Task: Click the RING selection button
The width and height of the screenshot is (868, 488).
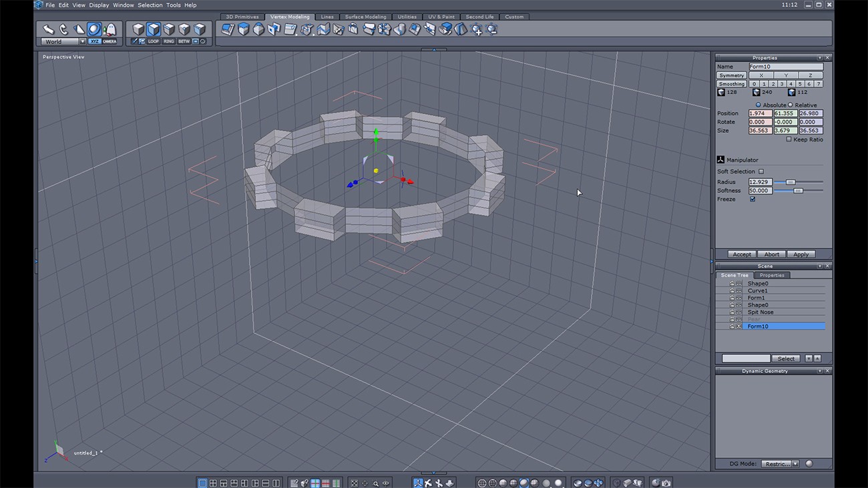Action: click(x=169, y=41)
